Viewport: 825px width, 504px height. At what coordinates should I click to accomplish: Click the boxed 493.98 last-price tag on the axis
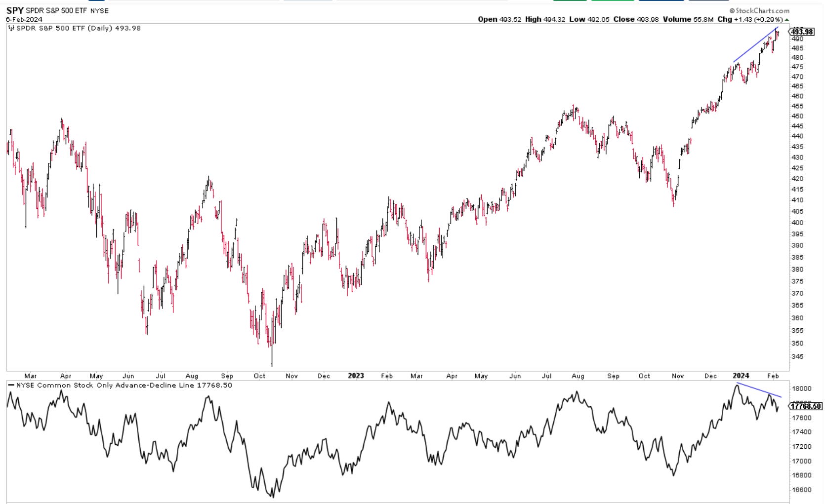click(x=802, y=32)
